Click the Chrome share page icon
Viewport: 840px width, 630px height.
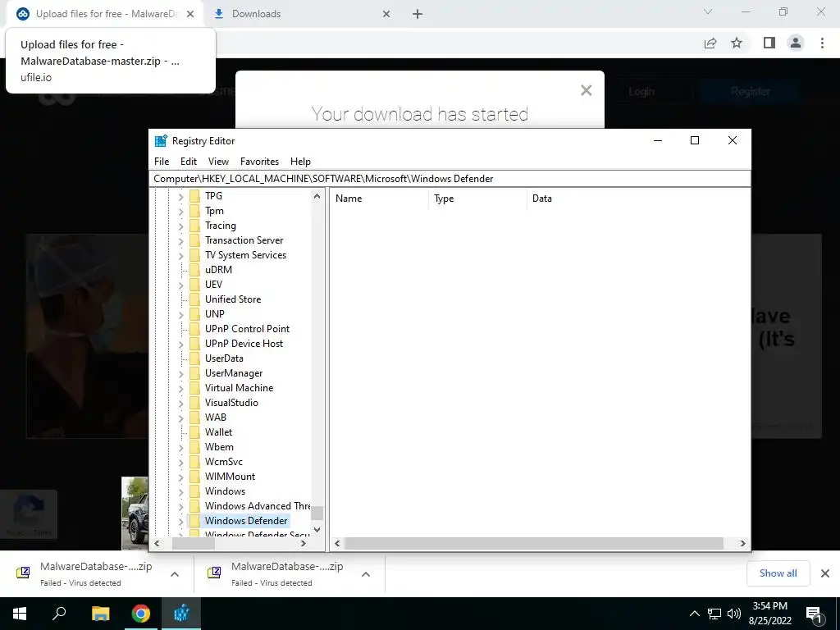click(710, 43)
